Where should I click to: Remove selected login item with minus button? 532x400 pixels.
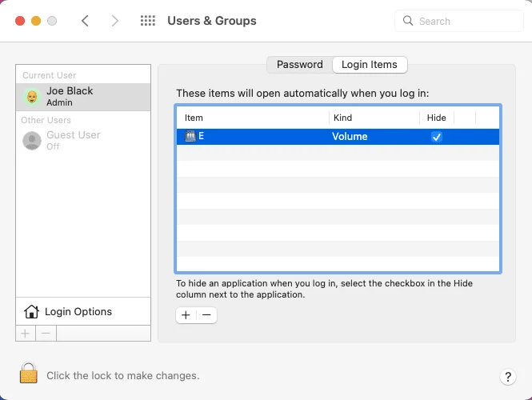pos(206,315)
